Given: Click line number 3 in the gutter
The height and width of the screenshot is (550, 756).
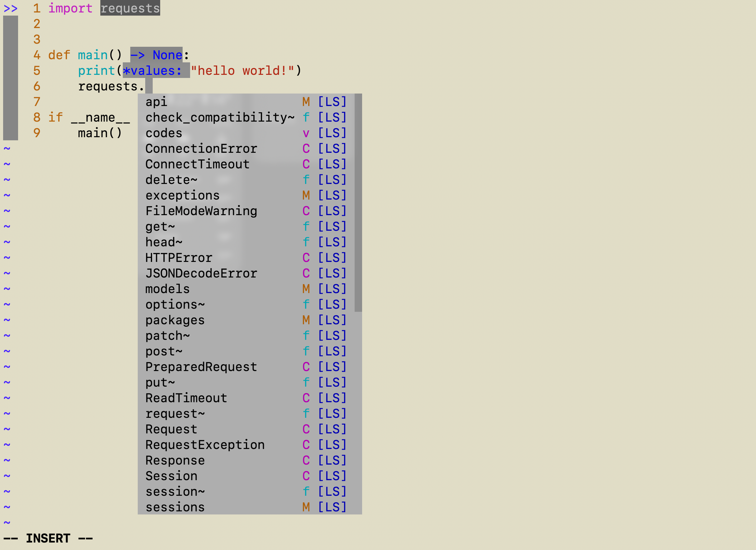Looking at the screenshot, I should (x=37, y=39).
